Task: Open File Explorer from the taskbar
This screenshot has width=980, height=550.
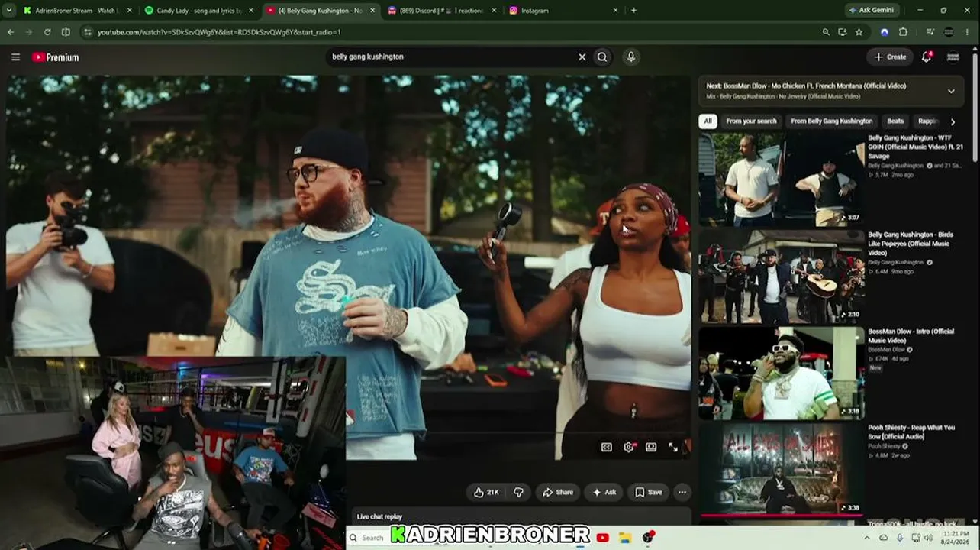Action: 625,538
